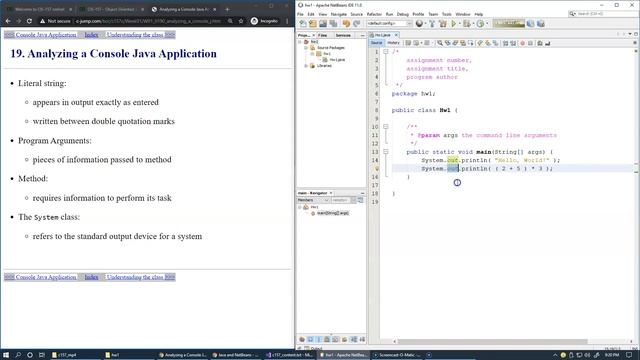Click the editor horizontal scrollbar

pyautogui.click(x=492, y=341)
